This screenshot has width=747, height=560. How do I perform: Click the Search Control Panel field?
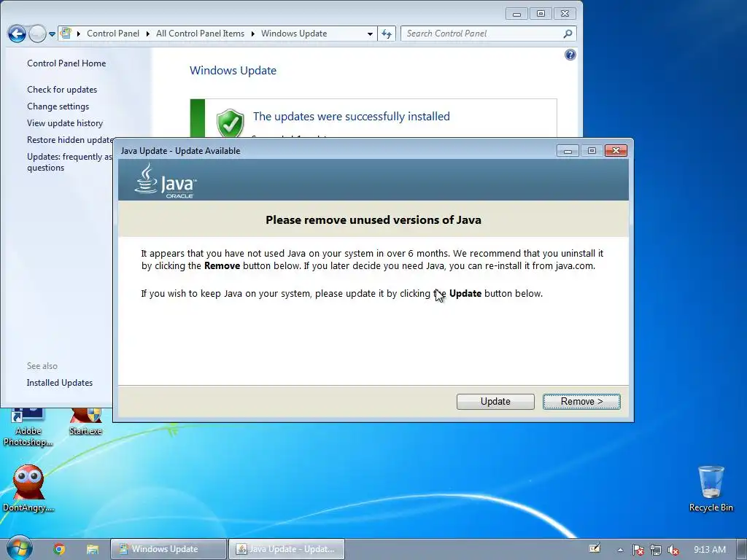[x=488, y=34]
